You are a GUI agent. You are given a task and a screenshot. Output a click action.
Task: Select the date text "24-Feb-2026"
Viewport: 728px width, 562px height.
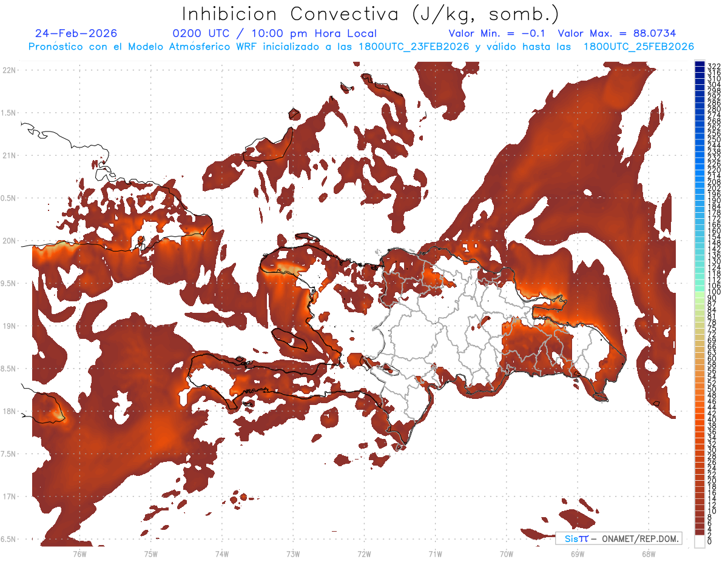tap(76, 33)
